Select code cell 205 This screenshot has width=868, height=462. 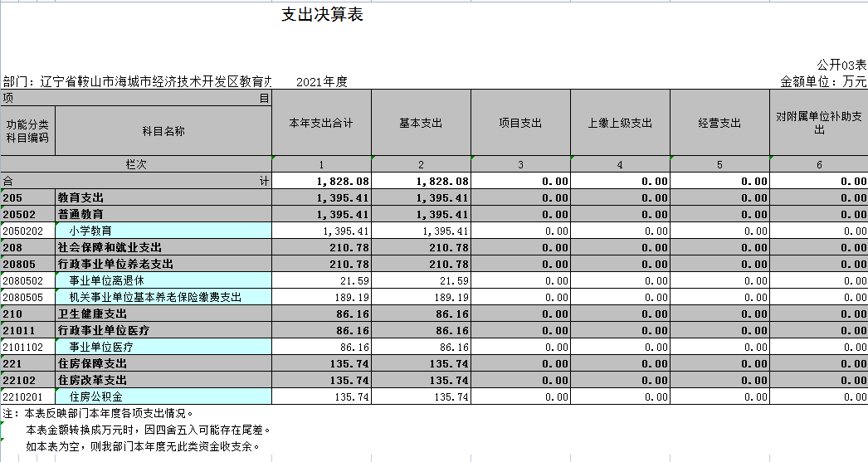coord(27,197)
